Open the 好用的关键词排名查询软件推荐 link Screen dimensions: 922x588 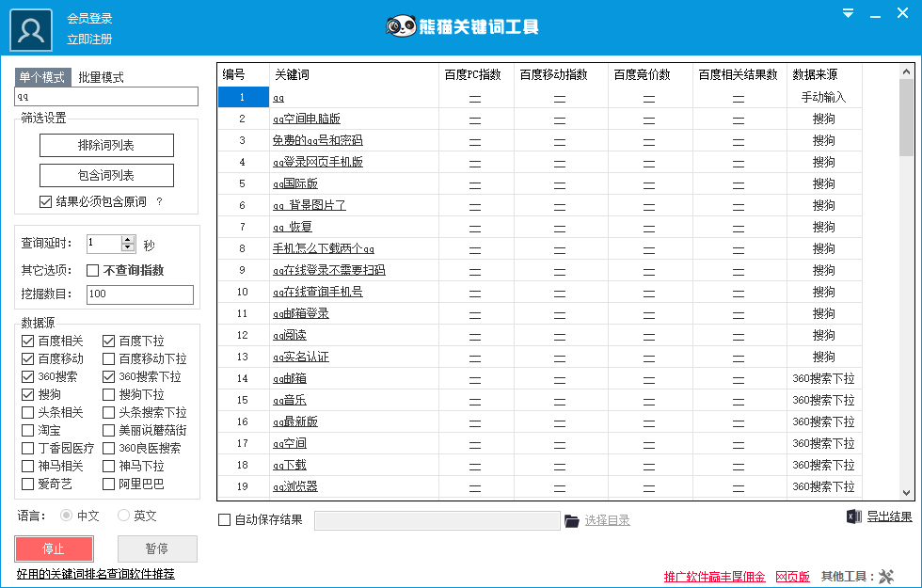pos(96,574)
